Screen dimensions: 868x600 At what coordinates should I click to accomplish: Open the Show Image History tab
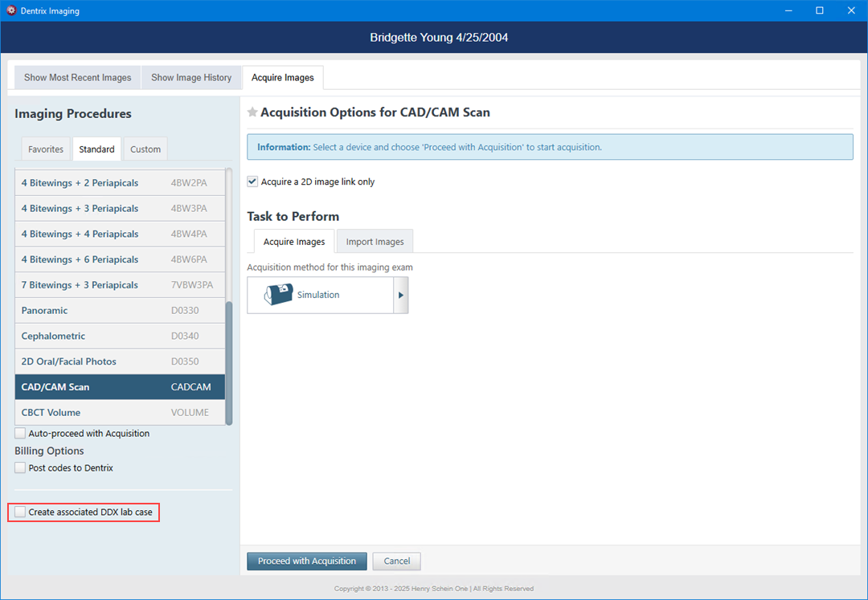point(191,77)
